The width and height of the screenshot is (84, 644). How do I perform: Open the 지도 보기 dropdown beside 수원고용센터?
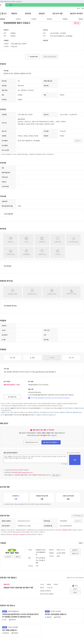pos(78,521)
